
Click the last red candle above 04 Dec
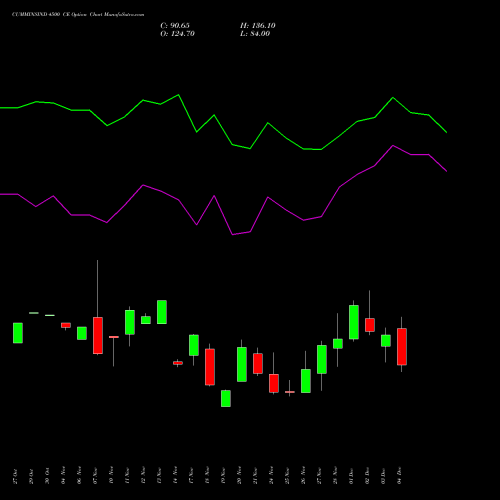coord(402,347)
